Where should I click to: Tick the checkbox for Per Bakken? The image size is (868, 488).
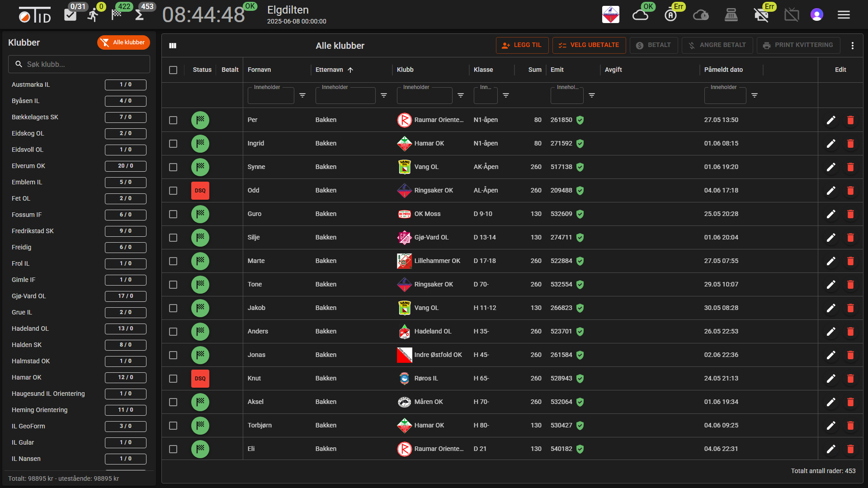[173, 120]
